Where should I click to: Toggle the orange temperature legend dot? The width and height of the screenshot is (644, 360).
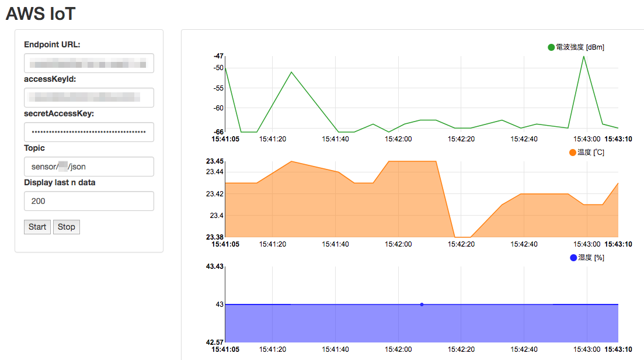pos(573,153)
